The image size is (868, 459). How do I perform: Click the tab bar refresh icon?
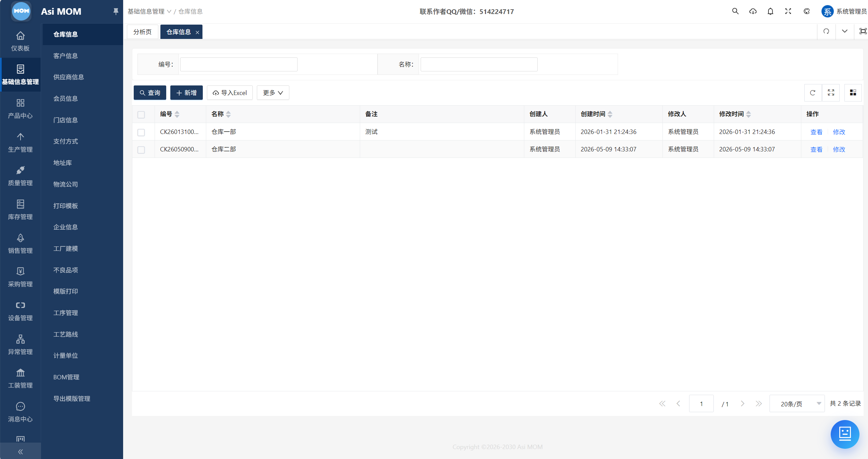click(826, 31)
